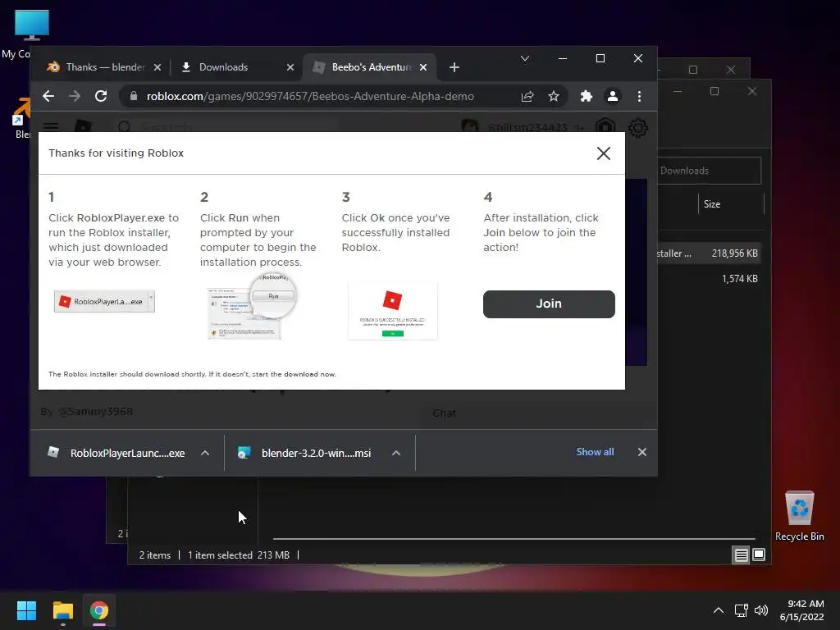The width and height of the screenshot is (840, 630).
Task: Close the Downloads tab
Action: 290,67
